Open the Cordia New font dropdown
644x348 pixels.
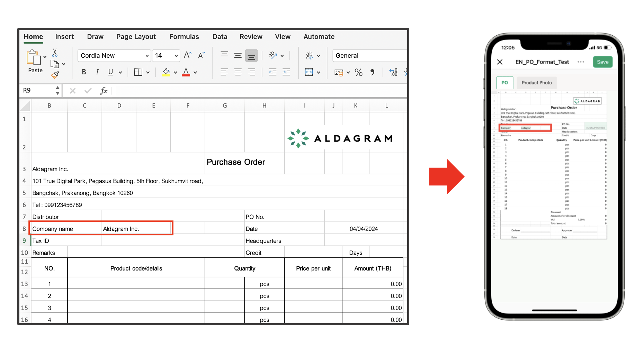point(114,56)
